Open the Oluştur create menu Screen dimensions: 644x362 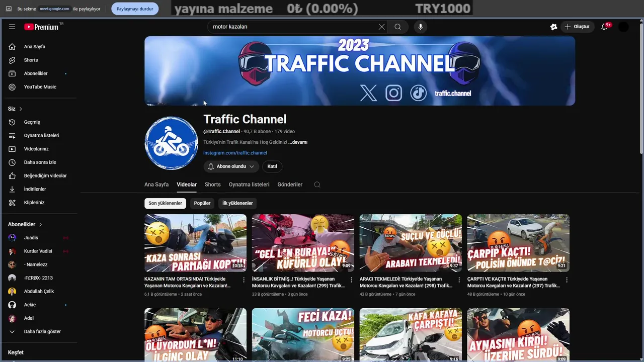pos(578,27)
